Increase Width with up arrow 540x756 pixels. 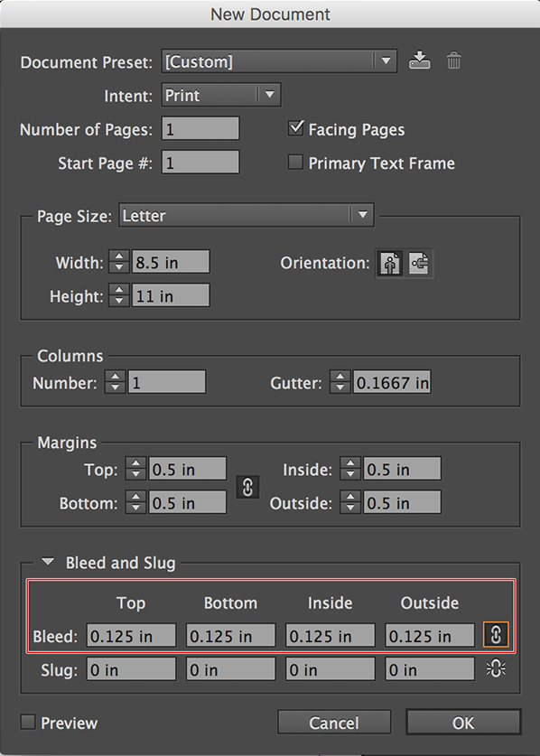(x=118, y=257)
